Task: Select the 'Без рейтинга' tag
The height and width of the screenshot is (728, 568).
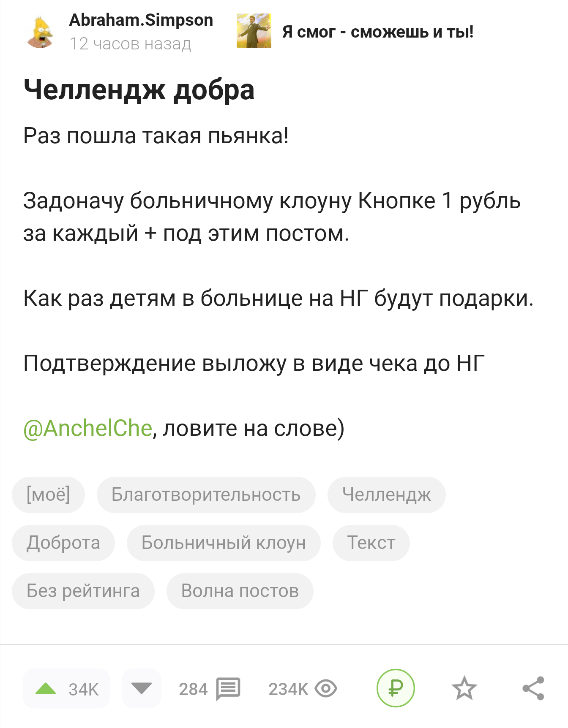Action: (83, 591)
